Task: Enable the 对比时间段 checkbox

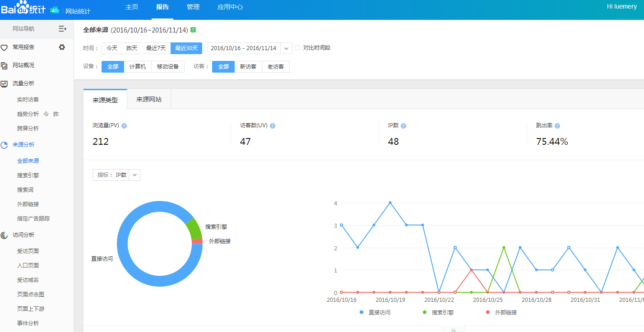Action: [298, 47]
